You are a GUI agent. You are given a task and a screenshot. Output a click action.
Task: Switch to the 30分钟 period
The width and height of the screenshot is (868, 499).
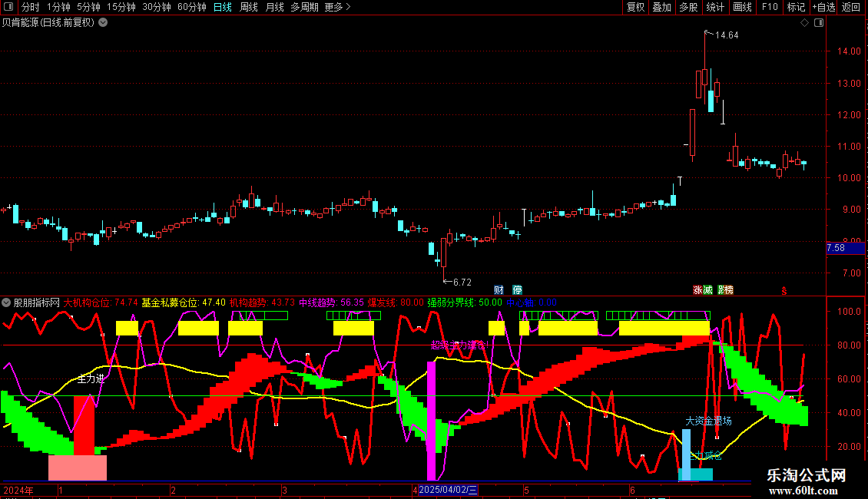click(x=157, y=7)
